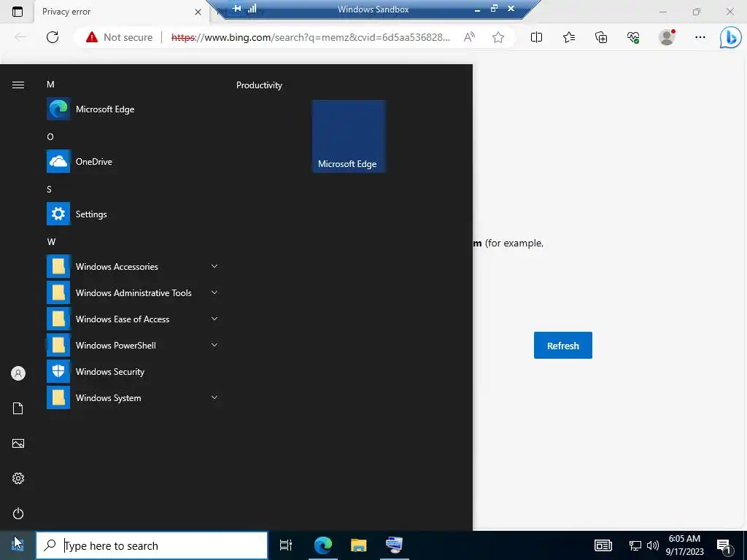
Task: Jump via the letter O header
Action: (50, 136)
